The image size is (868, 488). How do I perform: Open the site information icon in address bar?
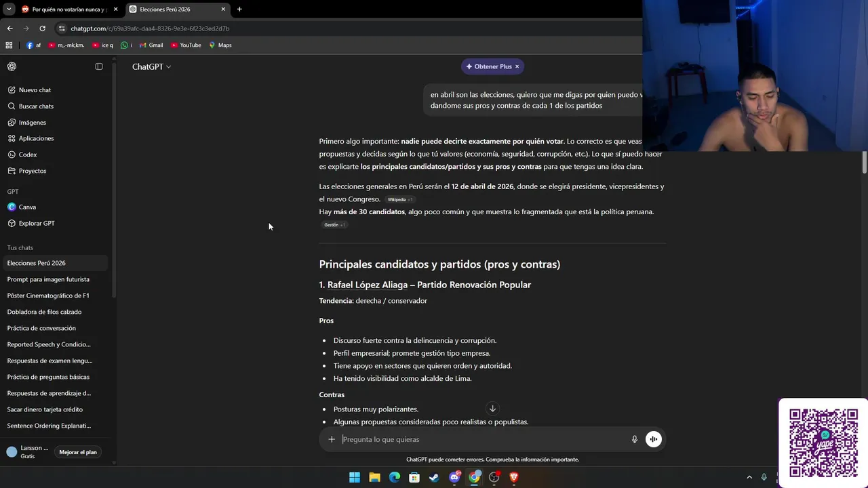tap(62, 28)
